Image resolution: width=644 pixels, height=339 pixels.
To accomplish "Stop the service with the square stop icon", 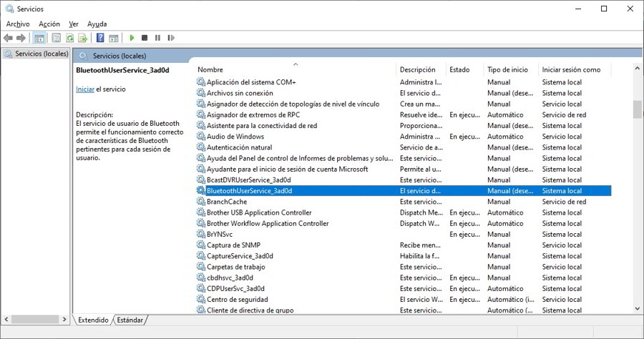I will (x=145, y=38).
